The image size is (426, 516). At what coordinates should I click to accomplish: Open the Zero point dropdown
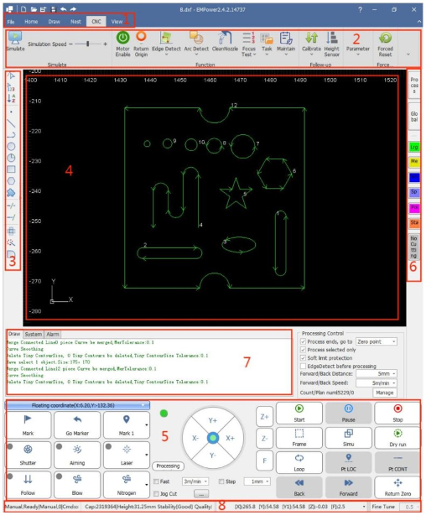coord(376,342)
